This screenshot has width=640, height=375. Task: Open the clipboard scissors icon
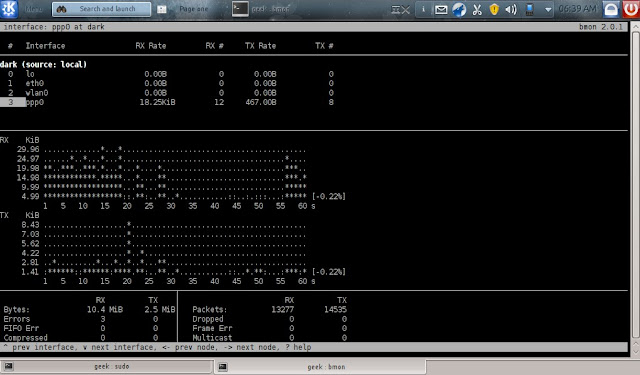(477, 9)
